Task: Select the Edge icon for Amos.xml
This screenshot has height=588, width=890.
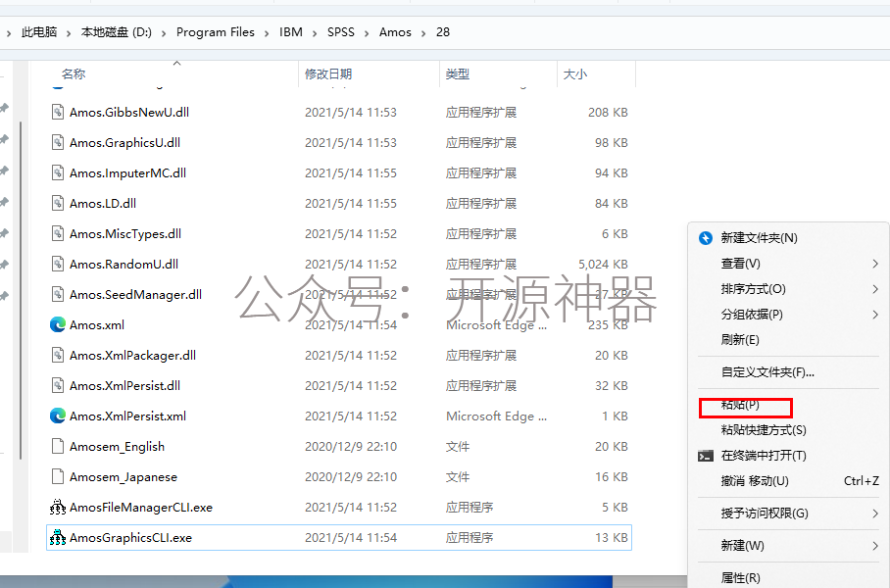Action: click(x=57, y=324)
